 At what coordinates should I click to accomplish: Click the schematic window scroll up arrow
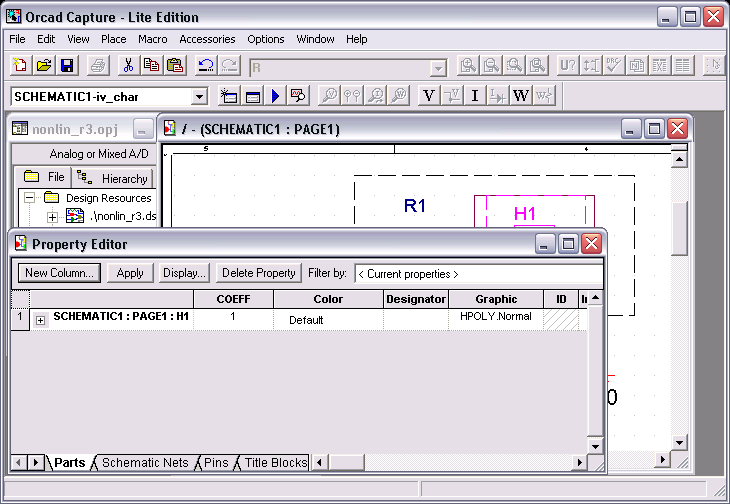(679, 160)
